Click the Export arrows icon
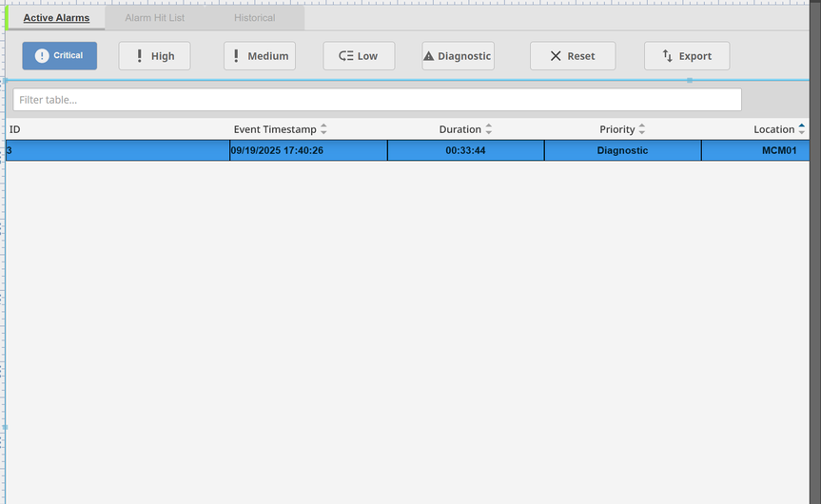Viewport: 821px width, 504px height. click(x=668, y=56)
